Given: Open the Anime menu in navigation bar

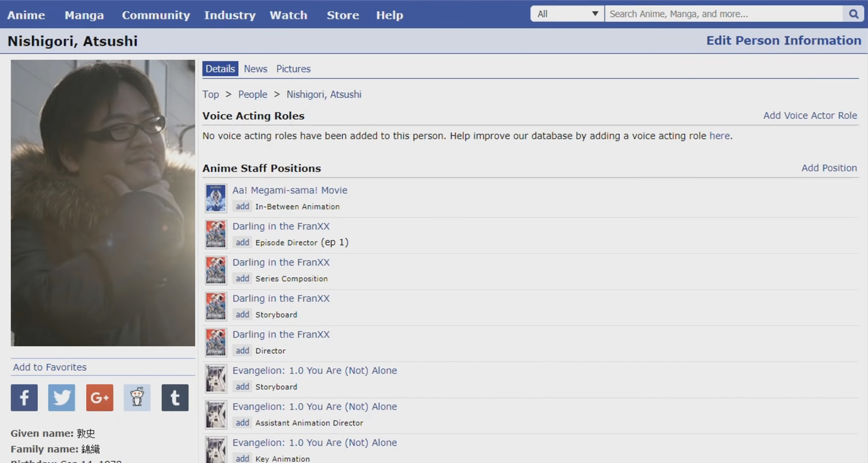Looking at the screenshot, I should click(x=26, y=15).
